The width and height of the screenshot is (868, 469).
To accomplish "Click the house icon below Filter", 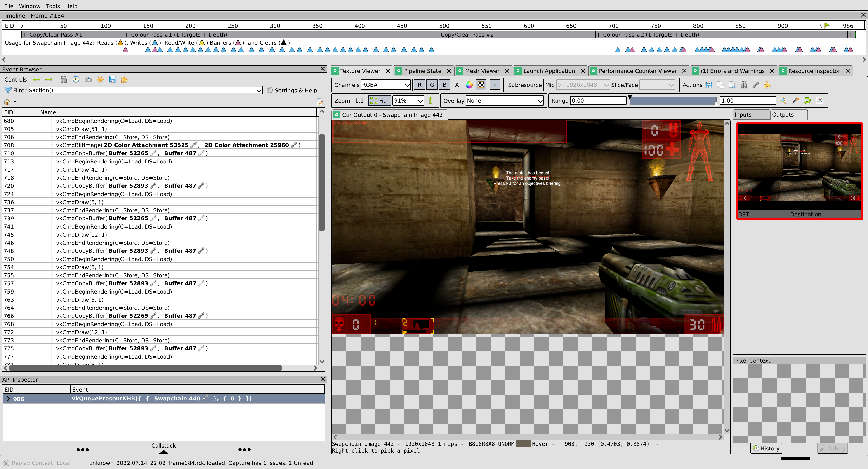I will [x=7, y=101].
